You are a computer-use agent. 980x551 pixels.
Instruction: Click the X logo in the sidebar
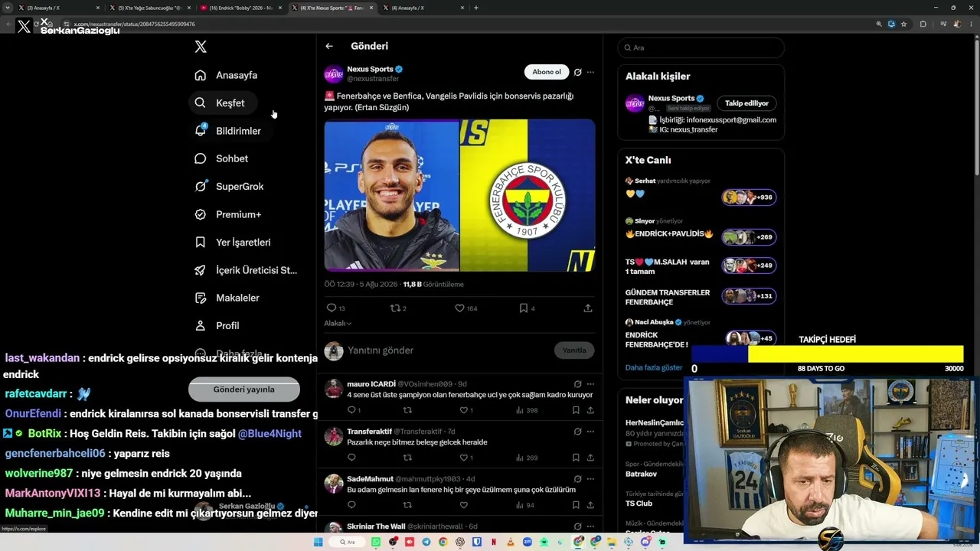[201, 47]
